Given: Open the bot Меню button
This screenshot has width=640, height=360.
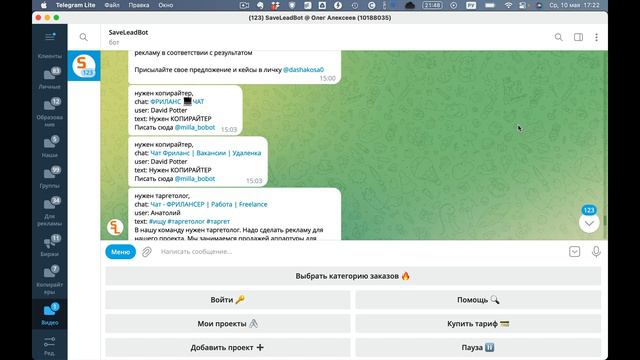Looking at the screenshot, I should click(120, 252).
